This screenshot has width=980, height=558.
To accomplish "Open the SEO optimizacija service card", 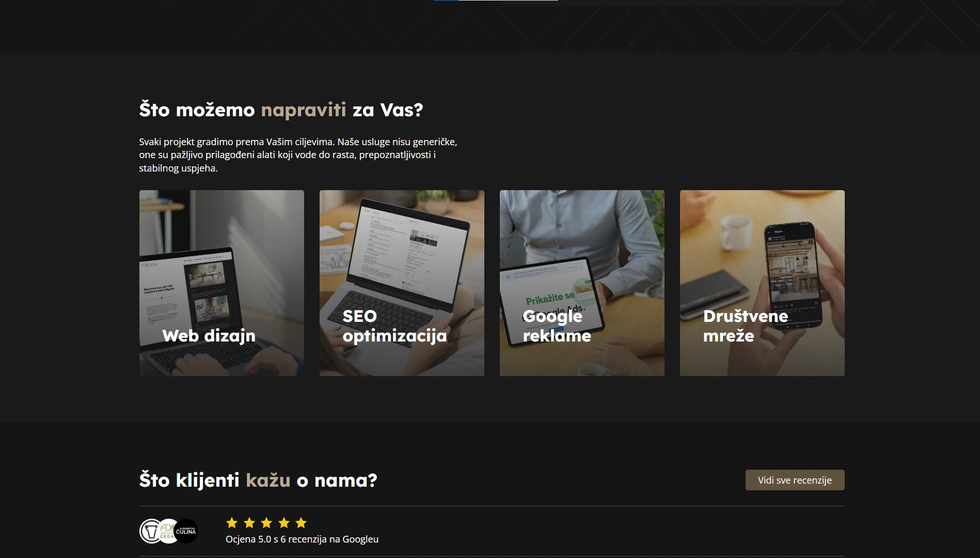I will (402, 283).
